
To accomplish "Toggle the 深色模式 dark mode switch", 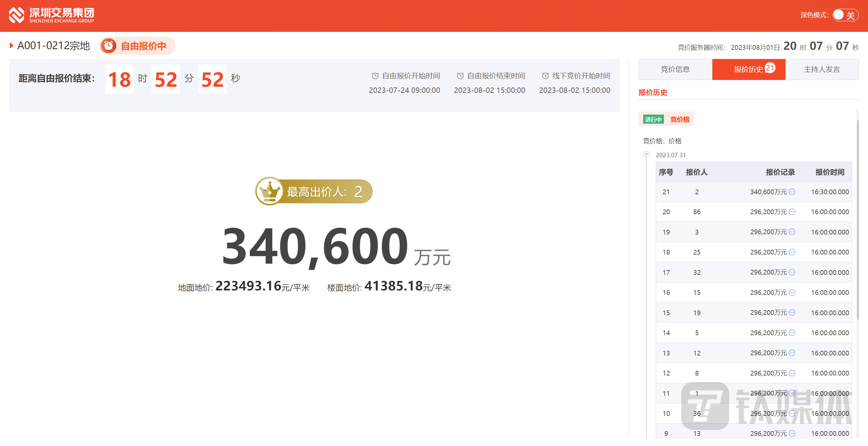I will [845, 15].
